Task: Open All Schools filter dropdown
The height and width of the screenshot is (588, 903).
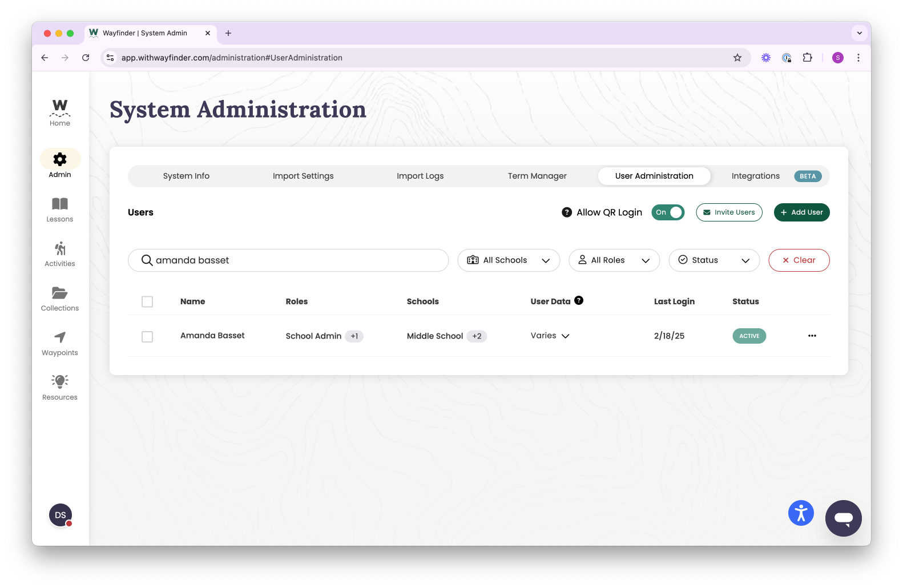Action: point(509,260)
